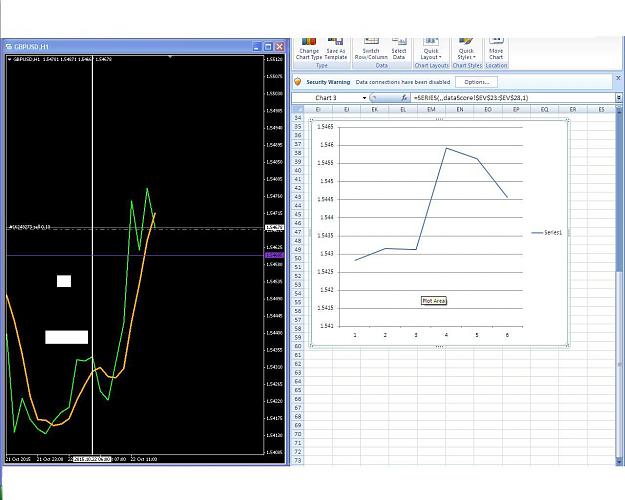
Task: Click the highlighted crosshair date label
Action: coord(92,459)
